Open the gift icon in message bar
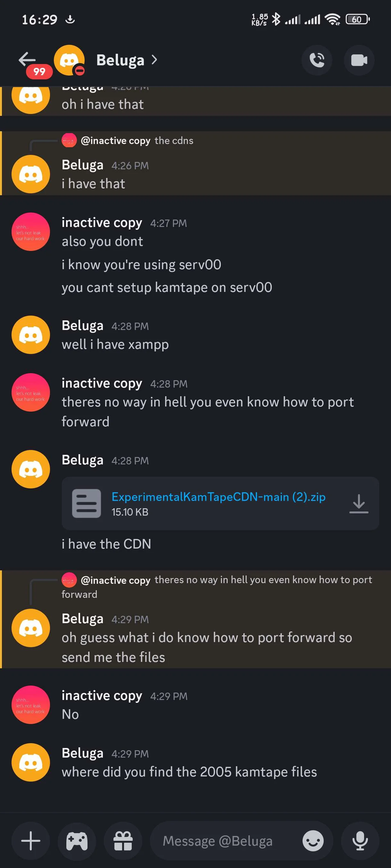This screenshot has height=868, width=391. (x=123, y=841)
